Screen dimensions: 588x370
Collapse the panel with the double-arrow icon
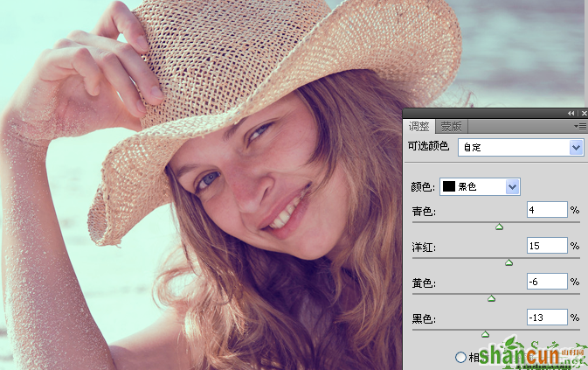point(571,113)
